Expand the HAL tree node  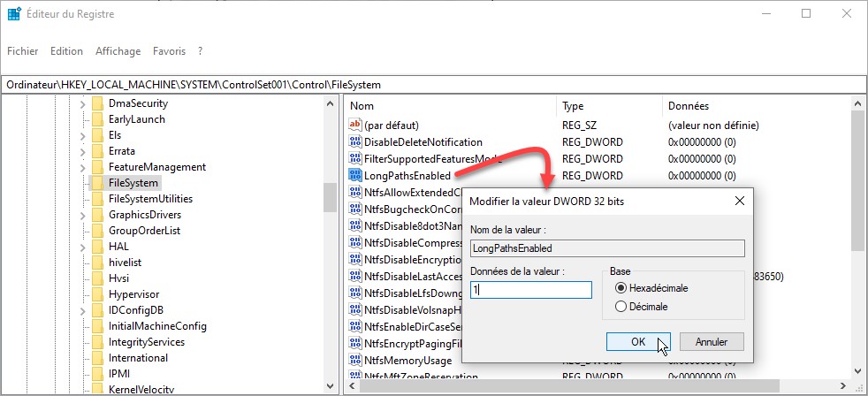click(82, 247)
